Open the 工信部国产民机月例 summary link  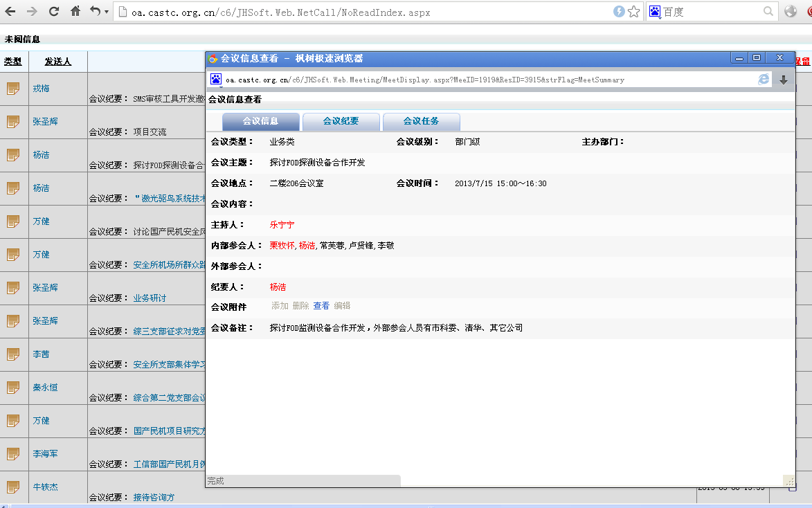(169, 464)
